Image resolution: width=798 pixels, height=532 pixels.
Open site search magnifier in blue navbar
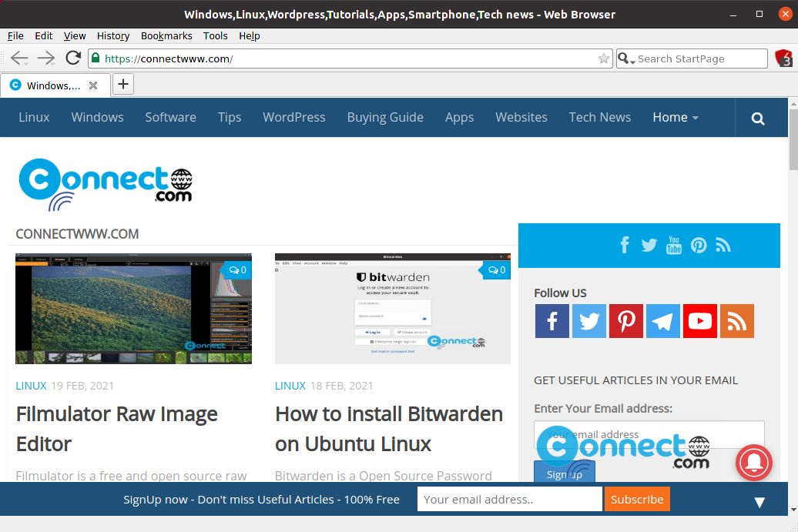pos(758,118)
